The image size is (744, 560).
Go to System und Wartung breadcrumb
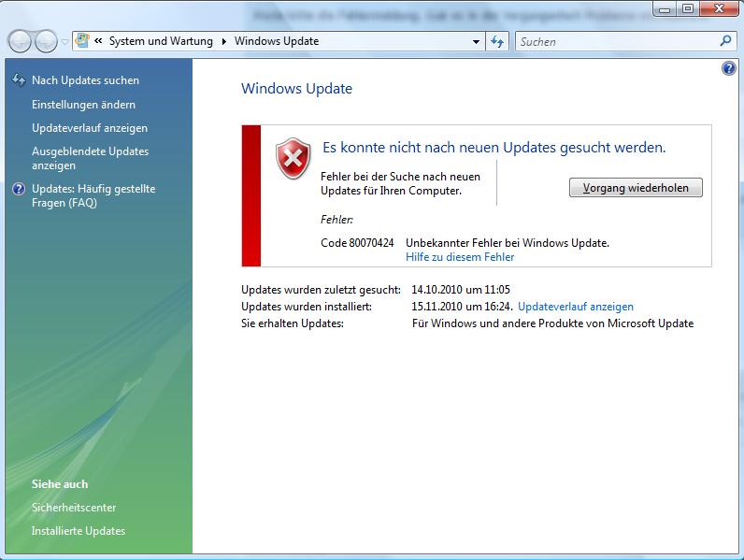point(161,41)
